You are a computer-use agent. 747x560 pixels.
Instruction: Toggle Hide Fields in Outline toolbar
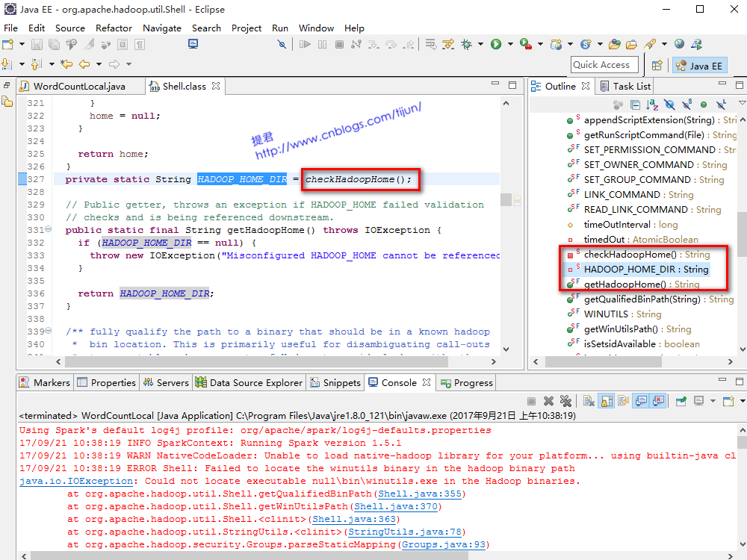[669, 105]
